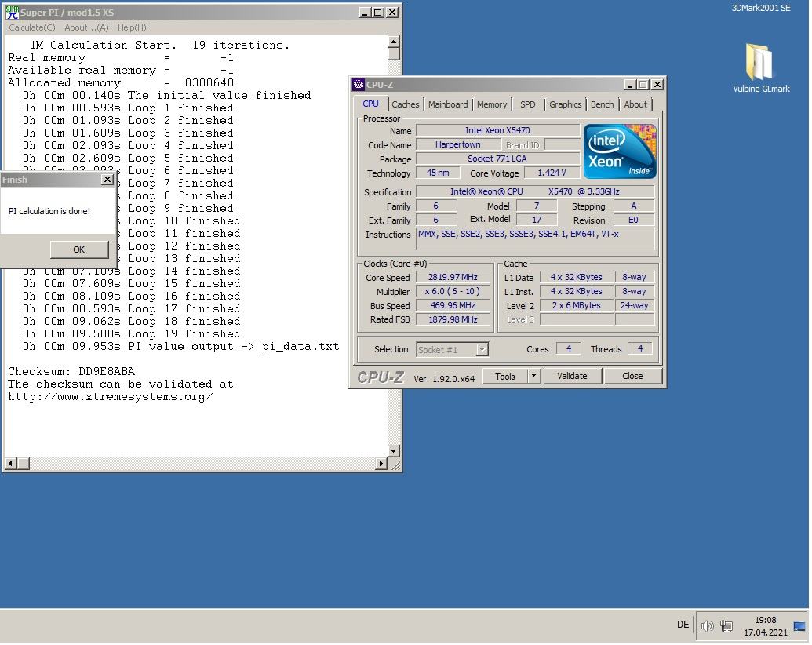Maximize the Super PI window
This screenshot has height=645, width=812.
[379, 13]
